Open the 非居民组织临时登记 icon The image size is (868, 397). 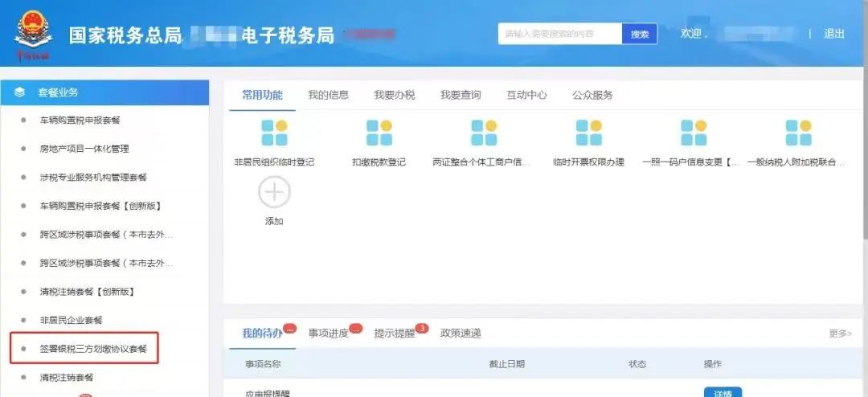coord(274,133)
